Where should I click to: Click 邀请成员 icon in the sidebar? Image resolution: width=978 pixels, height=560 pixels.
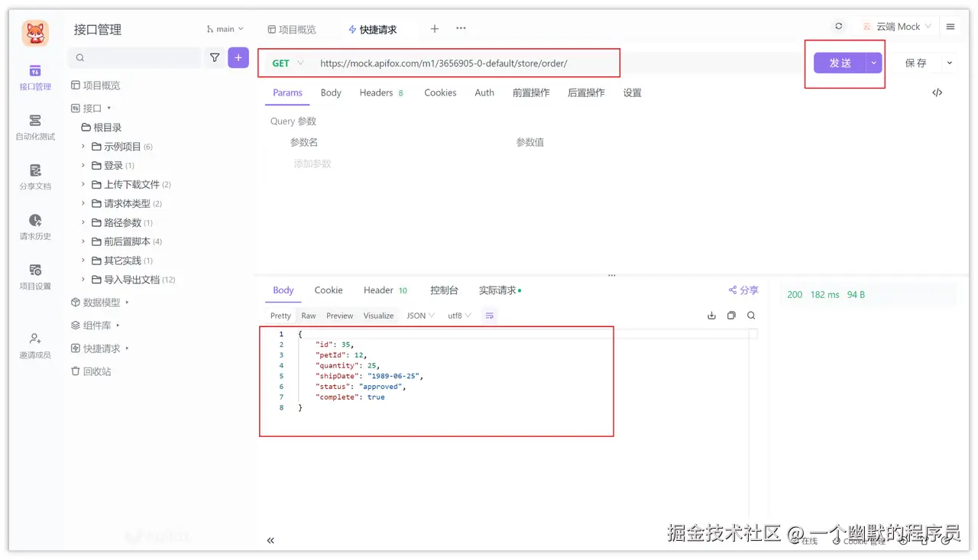click(x=35, y=338)
